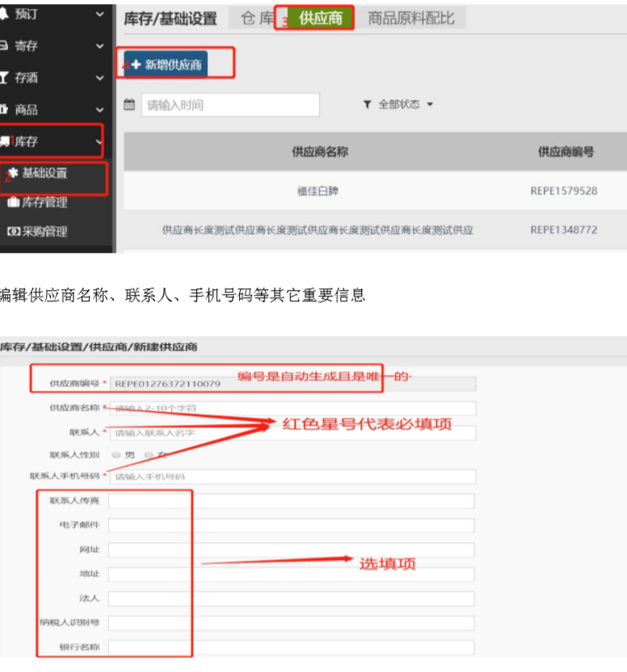Click the 联系人传真 input field
Viewport: 627px width, 672px height.
pyautogui.click(x=291, y=501)
